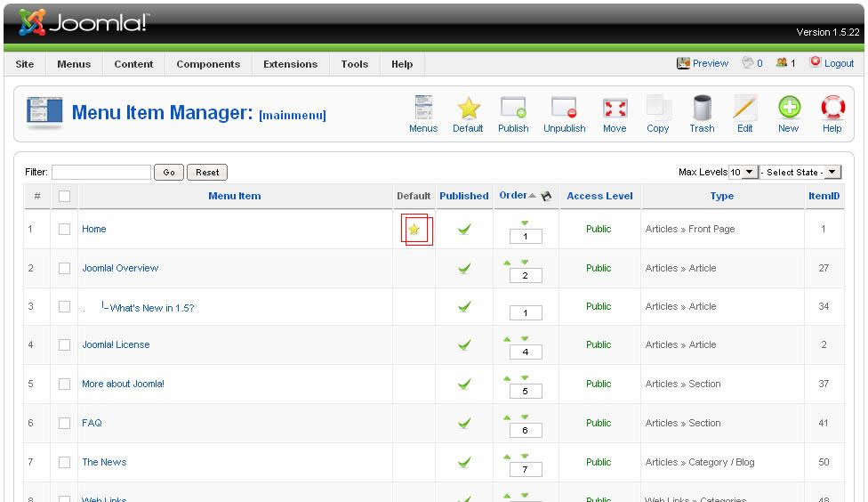This screenshot has height=502, width=868.
Task: Move Home down with green arrow
Action: pos(525,223)
